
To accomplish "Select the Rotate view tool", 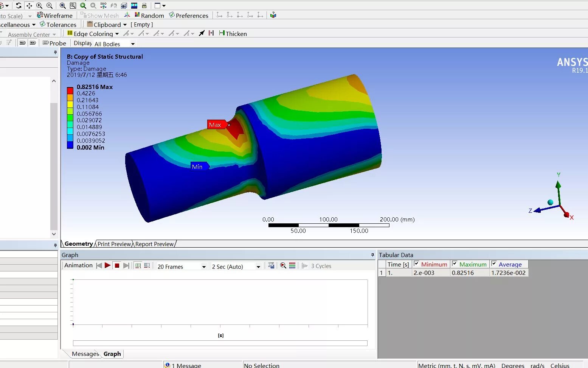I will click(x=19, y=6).
